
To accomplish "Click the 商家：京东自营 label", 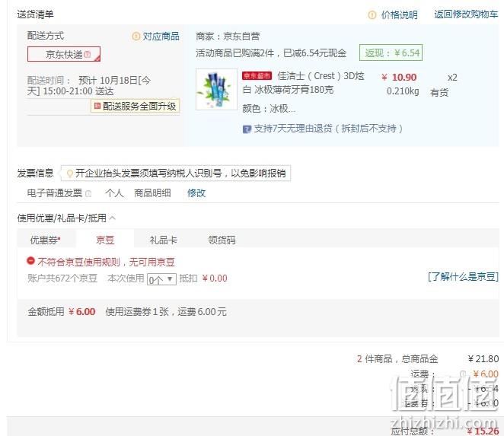I will 228,37.
